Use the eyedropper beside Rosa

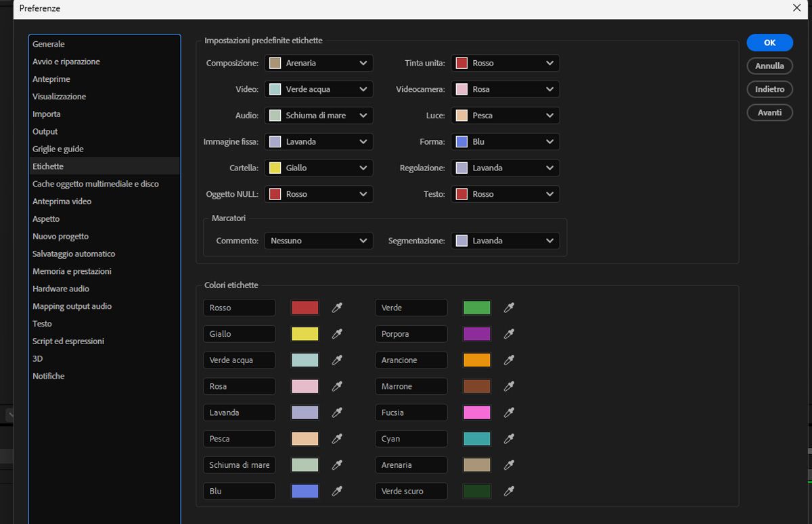(337, 386)
